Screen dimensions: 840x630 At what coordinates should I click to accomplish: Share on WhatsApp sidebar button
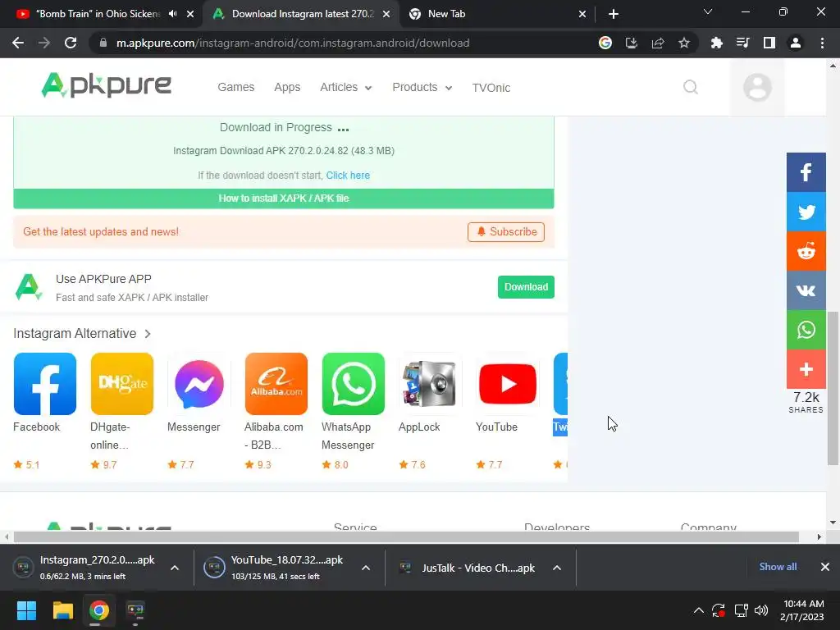[806, 330]
